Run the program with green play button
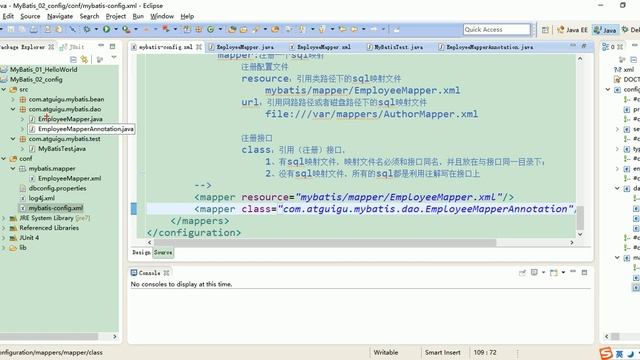640x360 pixels. tap(107, 29)
